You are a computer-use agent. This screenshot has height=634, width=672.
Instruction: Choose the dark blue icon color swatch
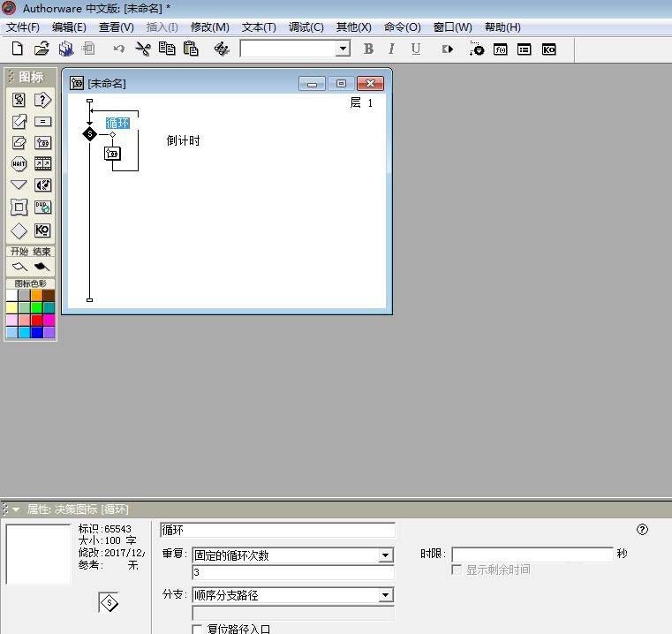tap(36, 332)
